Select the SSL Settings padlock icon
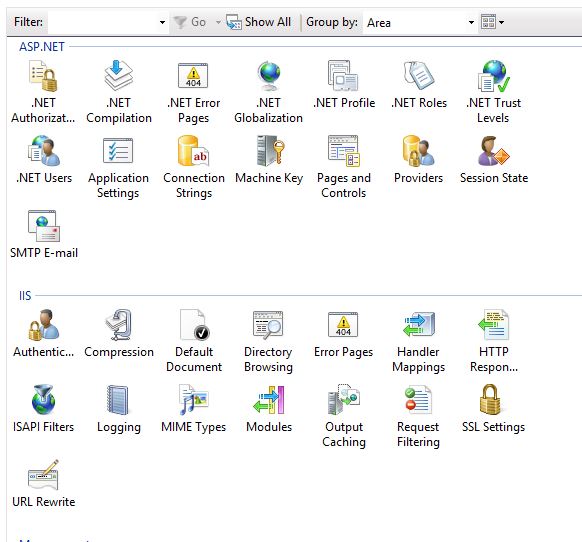Image resolution: width=582 pixels, height=542 pixels. 491,400
